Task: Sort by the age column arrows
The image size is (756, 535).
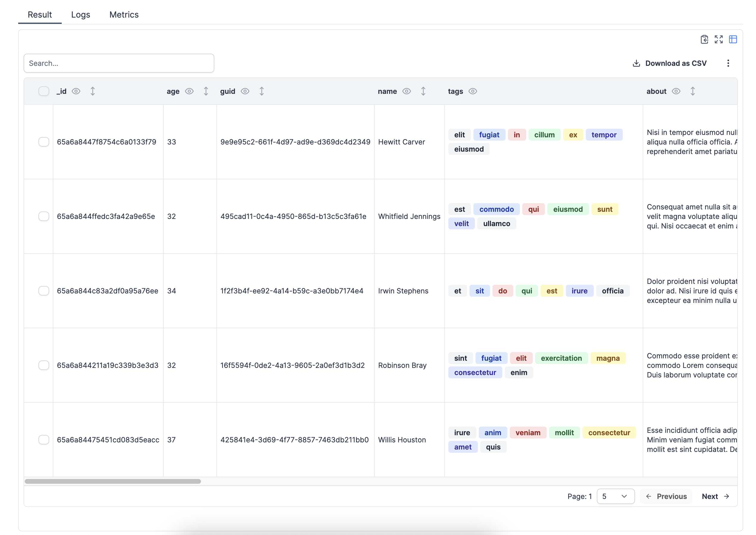Action: (206, 91)
